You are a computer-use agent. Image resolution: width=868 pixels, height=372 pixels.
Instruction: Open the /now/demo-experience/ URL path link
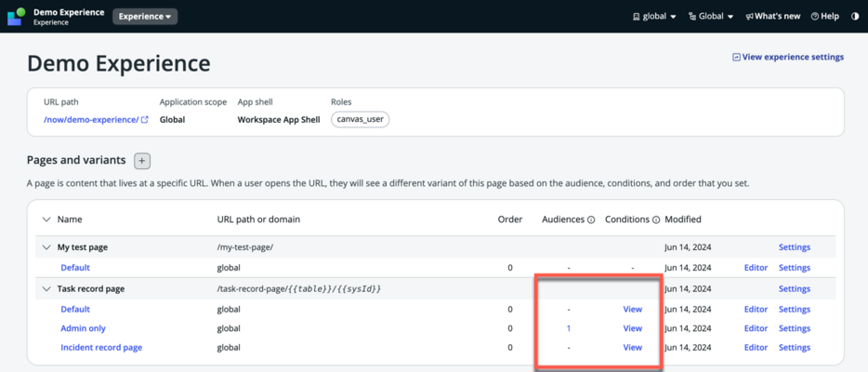point(96,120)
